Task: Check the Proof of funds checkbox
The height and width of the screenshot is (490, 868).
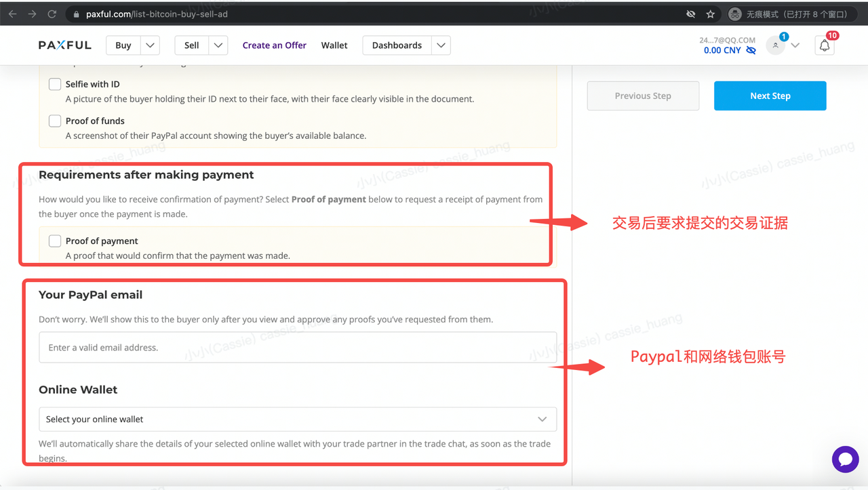Action: click(55, 121)
